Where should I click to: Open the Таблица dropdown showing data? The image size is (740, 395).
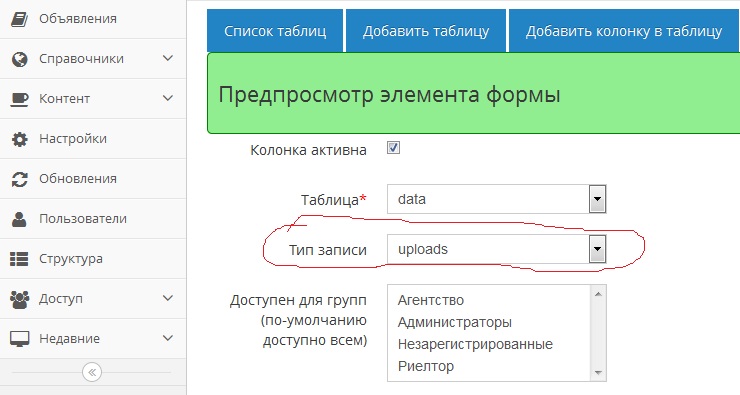pyautogui.click(x=496, y=199)
